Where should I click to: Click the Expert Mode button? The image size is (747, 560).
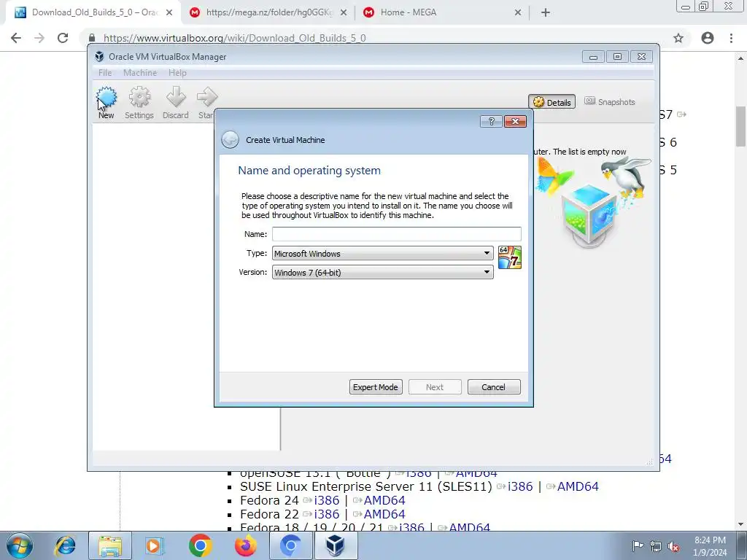tap(376, 387)
